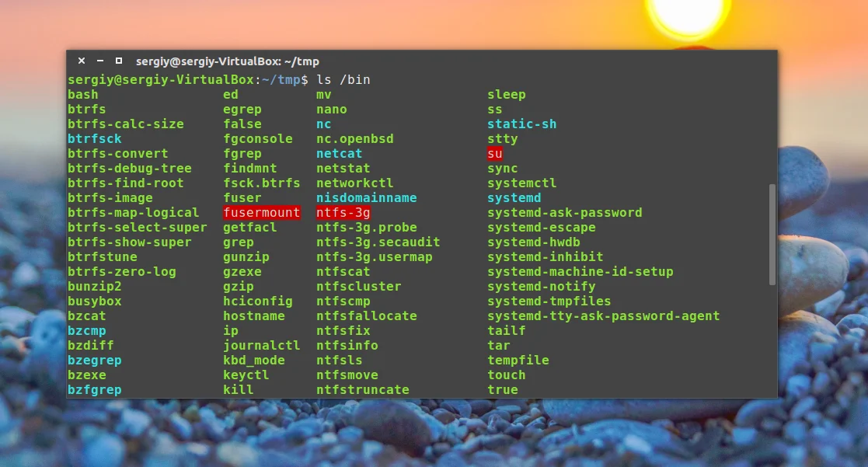Click the window title sergiy@sergiy-VirtualBox
This screenshot has width=868, height=467.
[x=228, y=61]
